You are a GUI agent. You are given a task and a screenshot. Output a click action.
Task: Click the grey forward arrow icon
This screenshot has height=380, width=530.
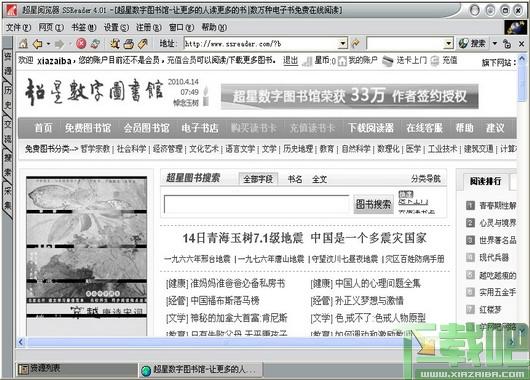coord(59,44)
